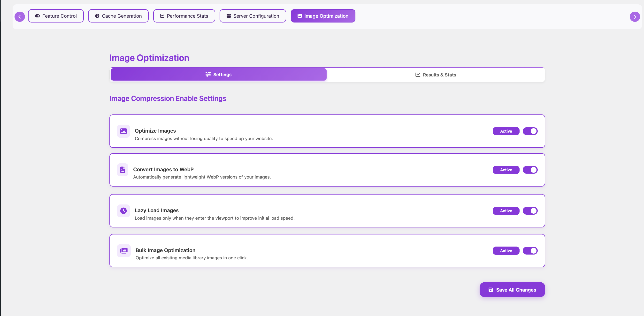Click the sliders icon on Settings tab
This screenshot has width=644, height=316.
tap(208, 75)
